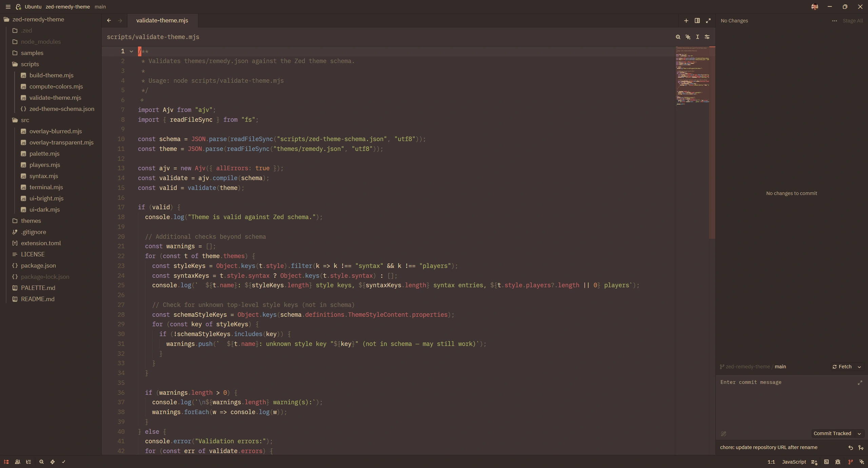Open the buffer search magnifier in the editor toolbar
Screen dimensions: 868x468
point(678,37)
